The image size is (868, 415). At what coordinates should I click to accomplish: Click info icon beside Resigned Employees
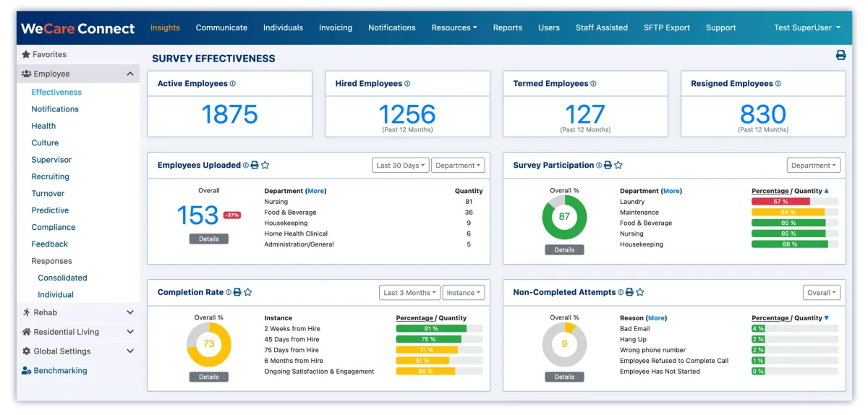coord(778,84)
